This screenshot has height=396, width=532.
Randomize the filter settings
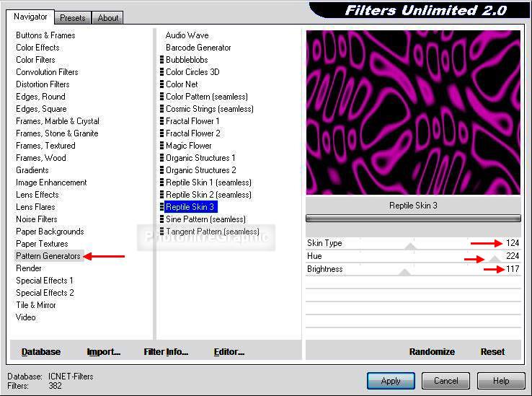coord(432,352)
